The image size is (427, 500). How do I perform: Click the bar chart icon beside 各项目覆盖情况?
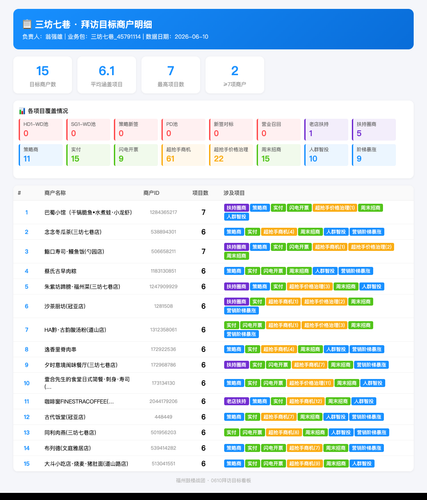pyautogui.click(x=22, y=111)
